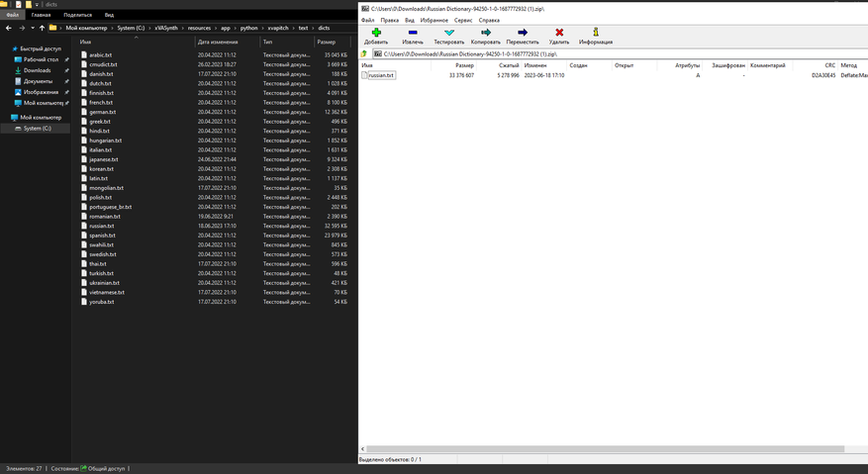This screenshot has height=474, width=868.
Task: Click xvapitch in the breadcrumb path
Action: (278, 28)
